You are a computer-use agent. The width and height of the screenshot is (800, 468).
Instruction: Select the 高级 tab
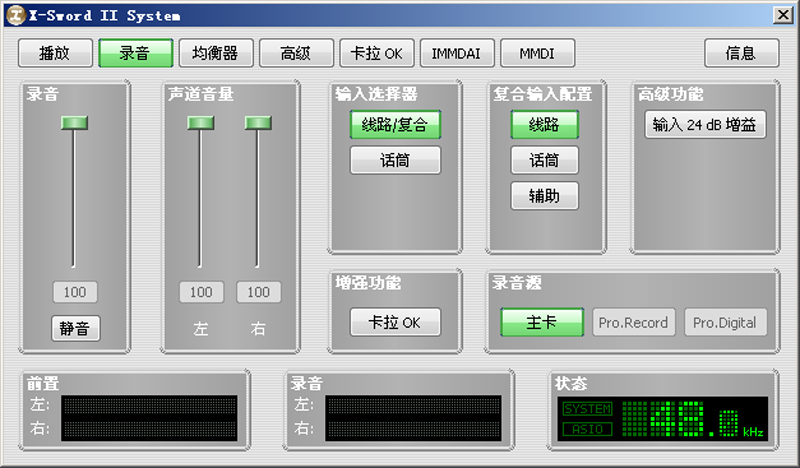pyautogui.click(x=296, y=53)
